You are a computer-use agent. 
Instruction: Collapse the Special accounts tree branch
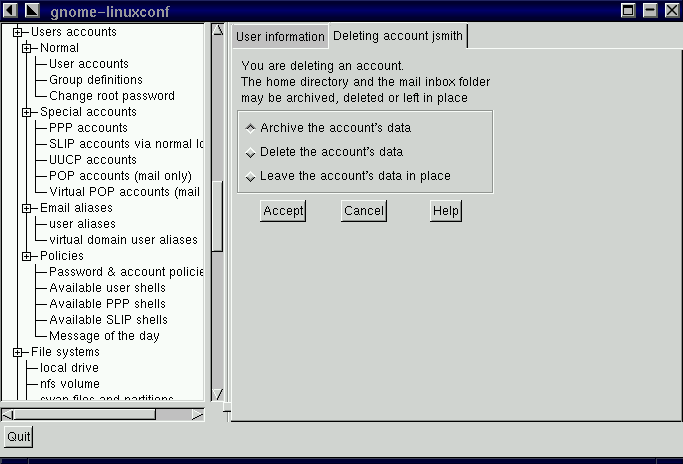click(x=27, y=112)
